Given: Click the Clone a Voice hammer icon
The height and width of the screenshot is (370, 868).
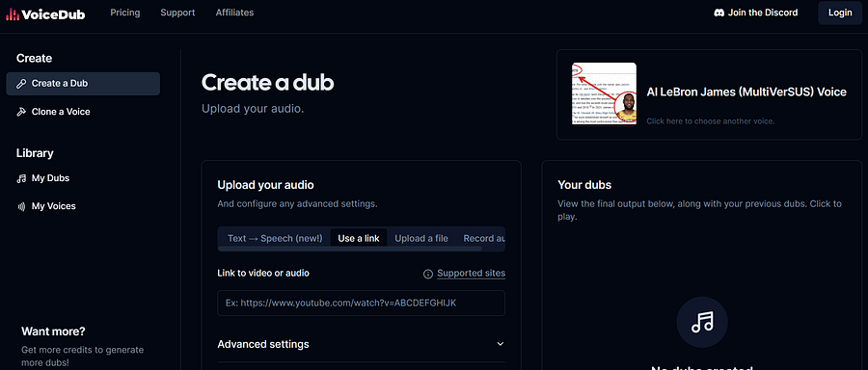Looking at the screenshot, I should click(x=21, y=112).
